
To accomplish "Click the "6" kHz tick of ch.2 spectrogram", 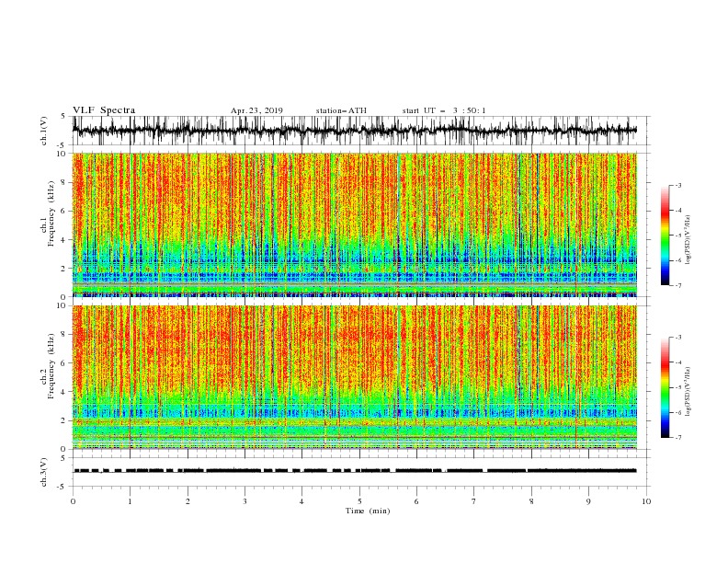I will pyautogui.click(x=63, y=363).
